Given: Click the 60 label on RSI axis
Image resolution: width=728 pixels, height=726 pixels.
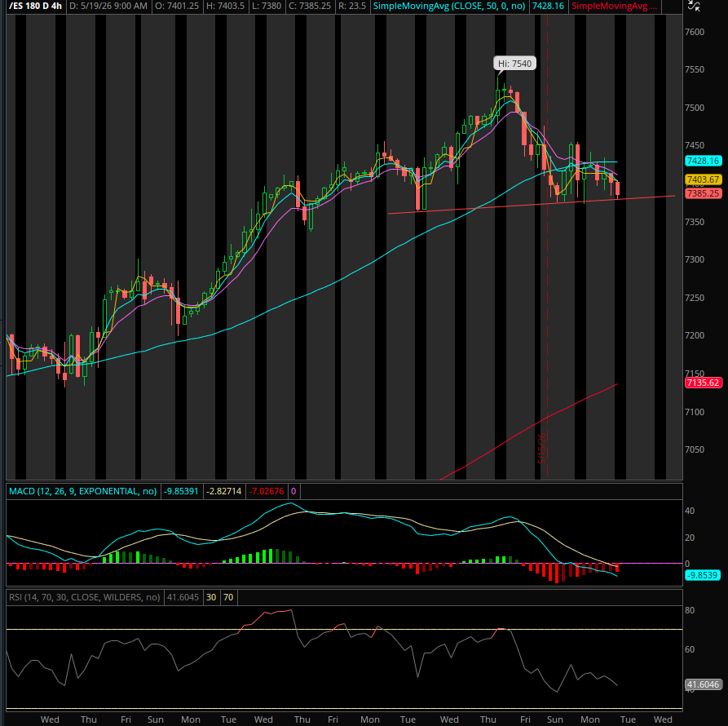Looking at the screenshot, I should [690, 649].
